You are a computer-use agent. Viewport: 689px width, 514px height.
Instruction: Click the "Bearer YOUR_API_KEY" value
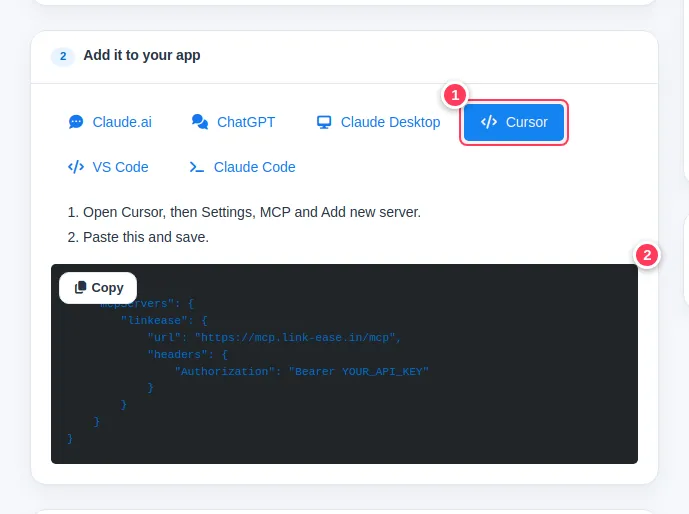pos(359,372)
